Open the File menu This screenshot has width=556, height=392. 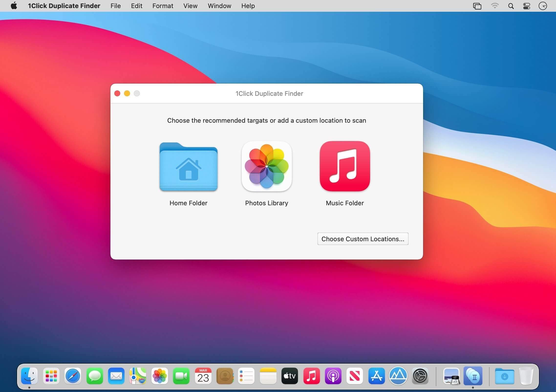pos(116,6)
